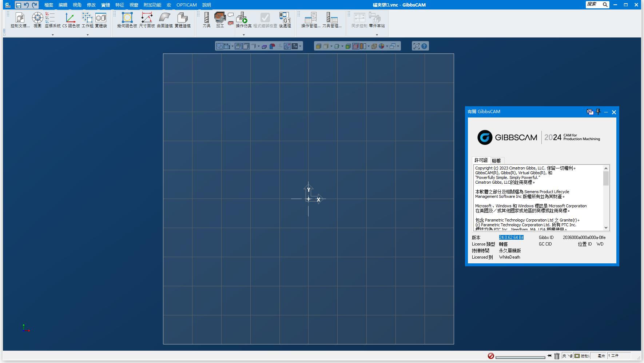
Task: Click the 後處理 post-processing G1 icon
Action: (285, 20)
